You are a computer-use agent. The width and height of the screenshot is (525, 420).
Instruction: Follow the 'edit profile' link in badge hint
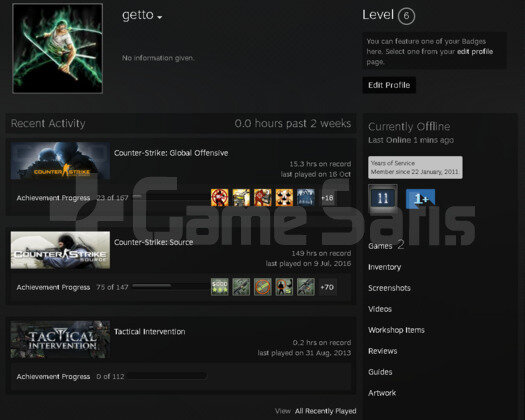475,52
